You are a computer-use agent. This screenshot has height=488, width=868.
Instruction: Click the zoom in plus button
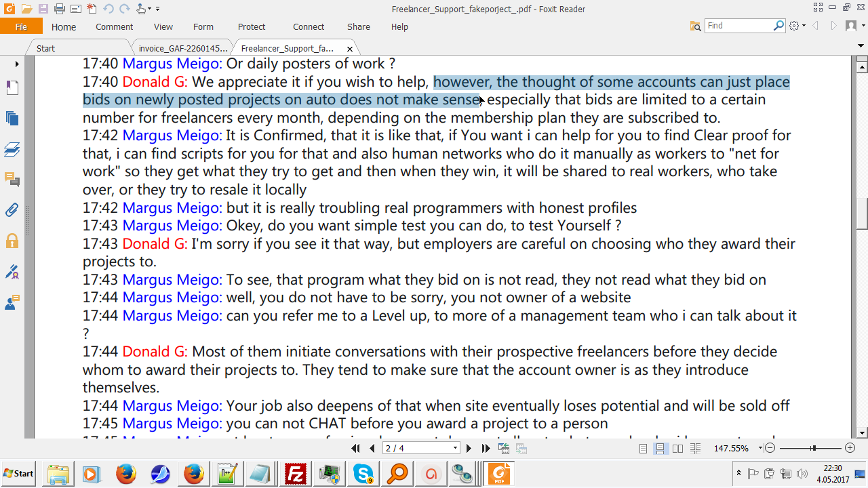850,448
